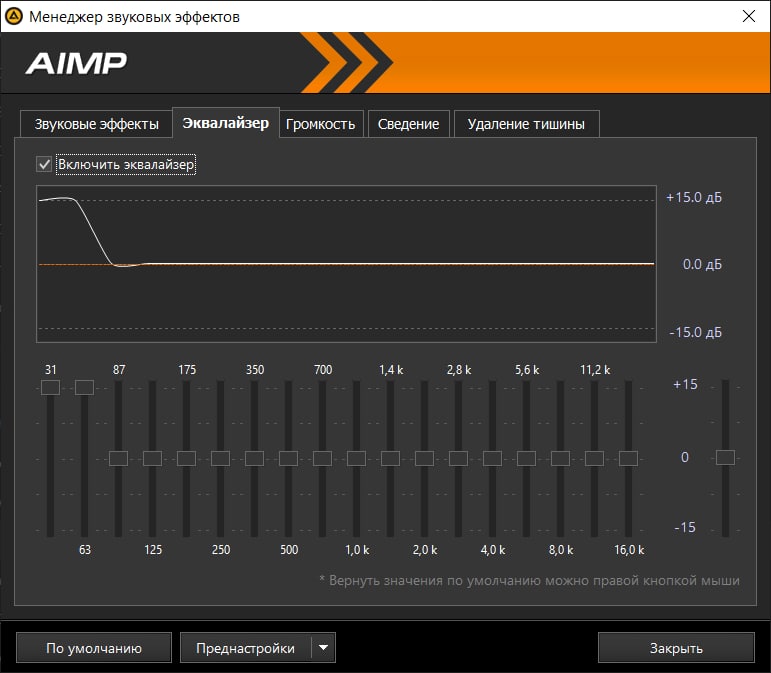Select the Эквалайзер tab
This screenshot has width=771, height=673.
click(226, 123)
